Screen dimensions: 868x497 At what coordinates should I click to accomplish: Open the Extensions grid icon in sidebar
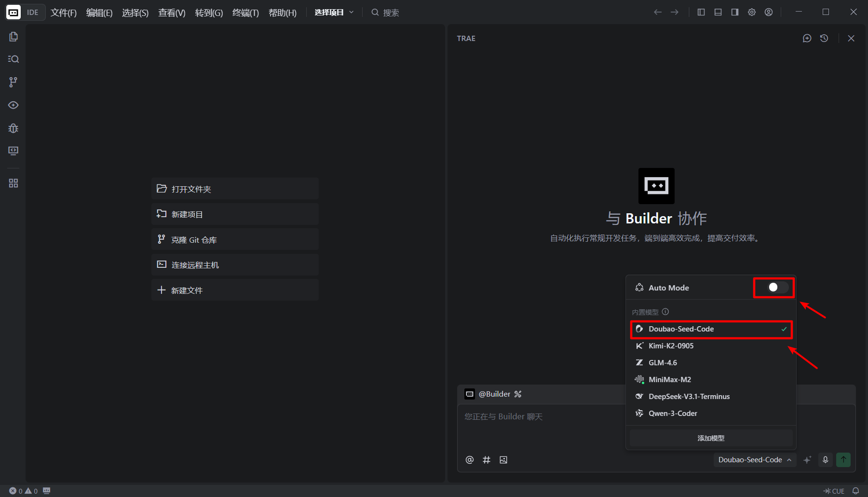pos(14,183)
